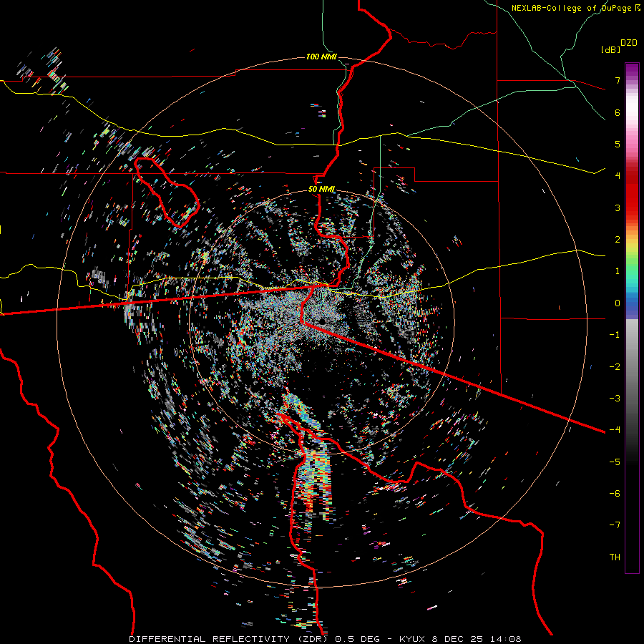Click the -2 scale value
The image size is (644, 644).
pos(615,366)
